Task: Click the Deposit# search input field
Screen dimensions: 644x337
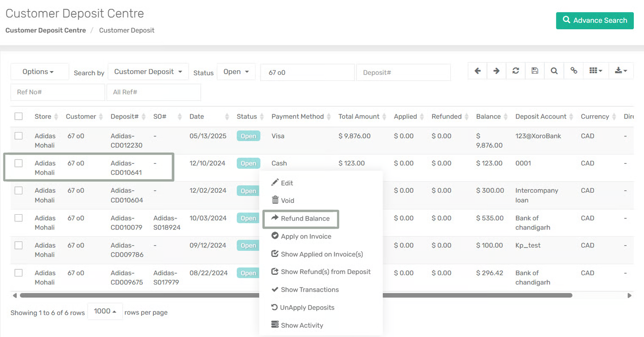Action: (x=403, y=72)
